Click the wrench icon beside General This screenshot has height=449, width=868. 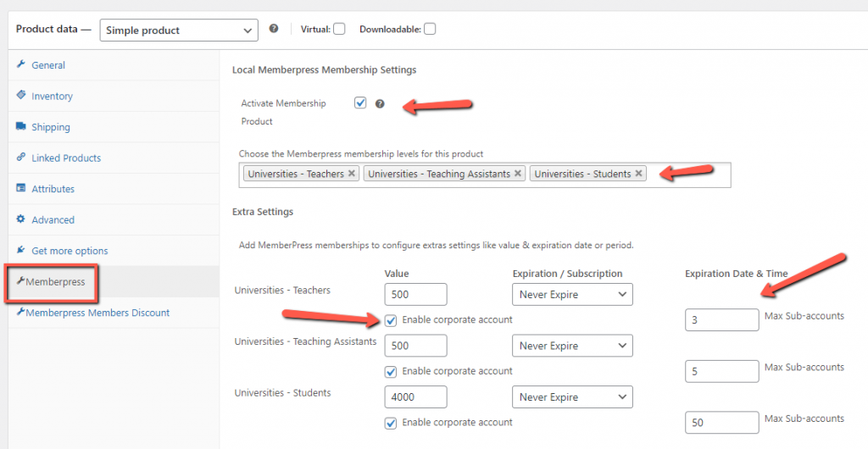[x=20, y=65]
